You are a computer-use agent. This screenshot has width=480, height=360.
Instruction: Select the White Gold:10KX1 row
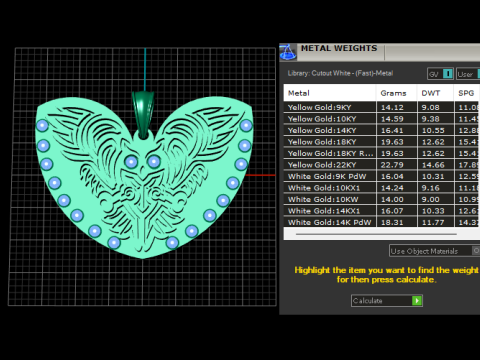[x=382, y=188]
